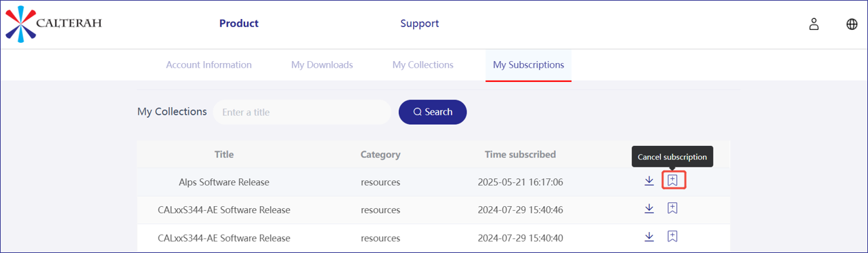868x253 pixels.
Task: Open the Product menu
Action: click(x=239, y=23)
